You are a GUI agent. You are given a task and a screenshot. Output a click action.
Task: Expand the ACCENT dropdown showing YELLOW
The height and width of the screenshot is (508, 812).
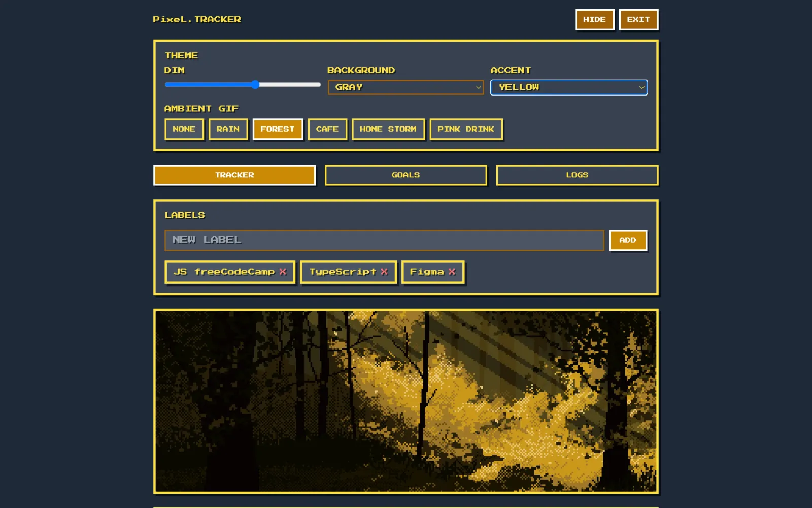click(569, 87)
